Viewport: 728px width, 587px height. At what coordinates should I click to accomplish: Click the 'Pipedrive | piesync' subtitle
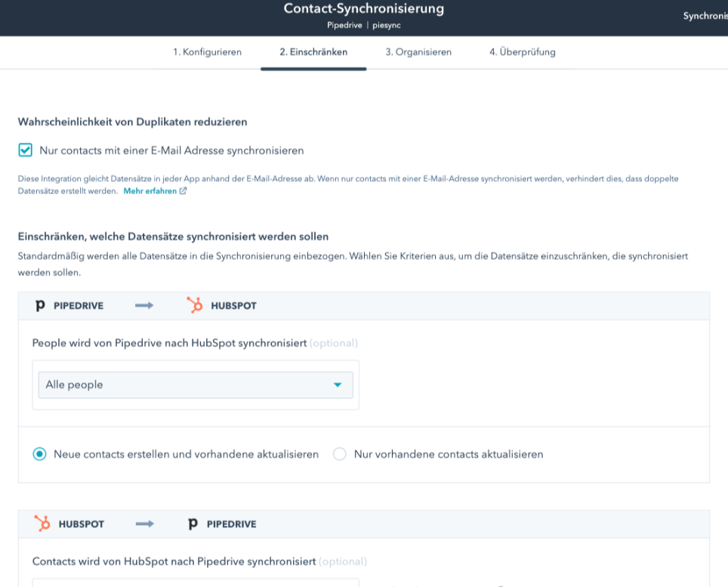pos(364,25)
